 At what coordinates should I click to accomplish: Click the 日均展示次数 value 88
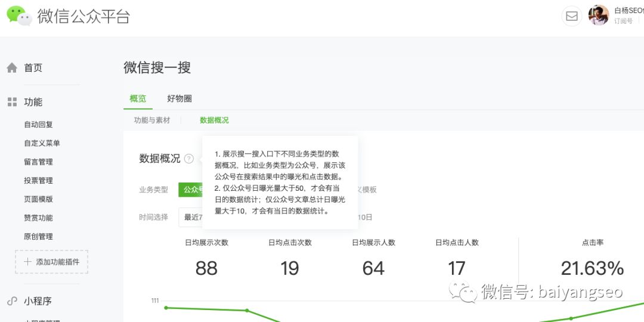click(206, 268)
